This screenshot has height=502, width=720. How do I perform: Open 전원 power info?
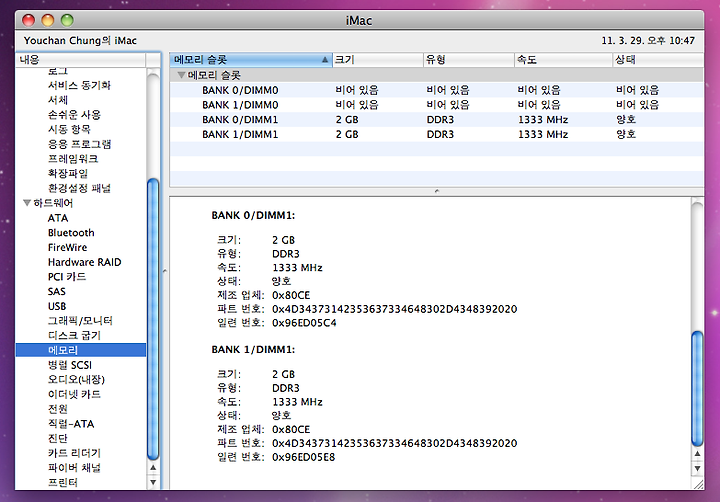coord(58,409)
